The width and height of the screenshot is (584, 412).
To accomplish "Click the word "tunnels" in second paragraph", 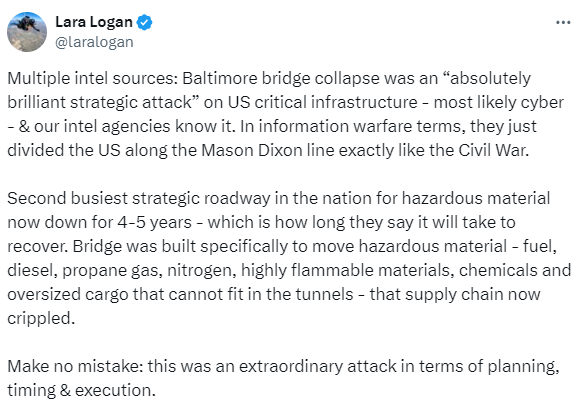I will (x=324, y=294).
